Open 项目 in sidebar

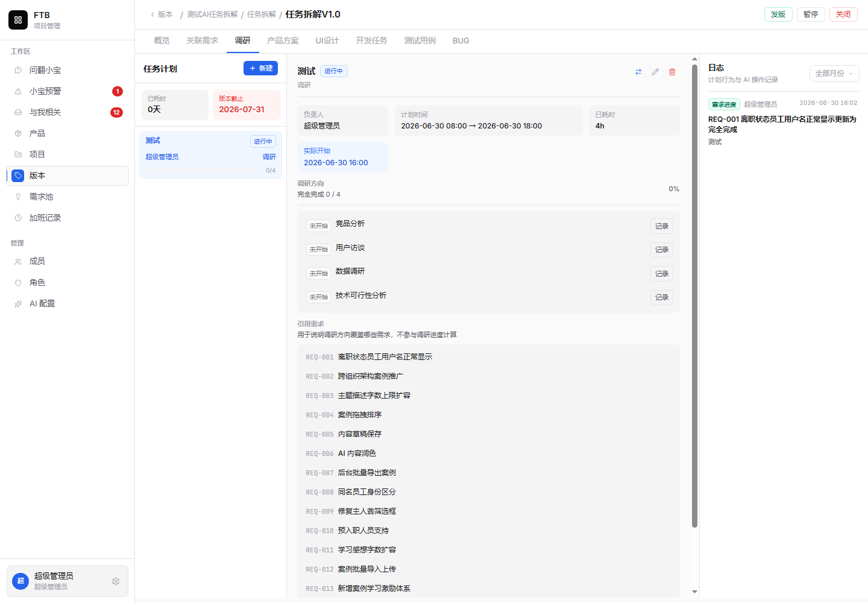click(68, 154)
